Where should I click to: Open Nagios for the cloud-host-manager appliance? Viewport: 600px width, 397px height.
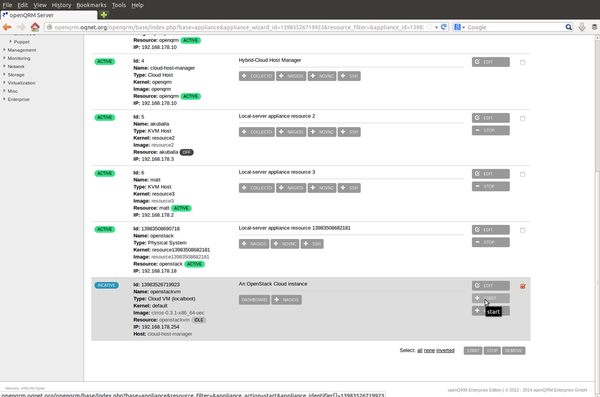coord(291,76)
